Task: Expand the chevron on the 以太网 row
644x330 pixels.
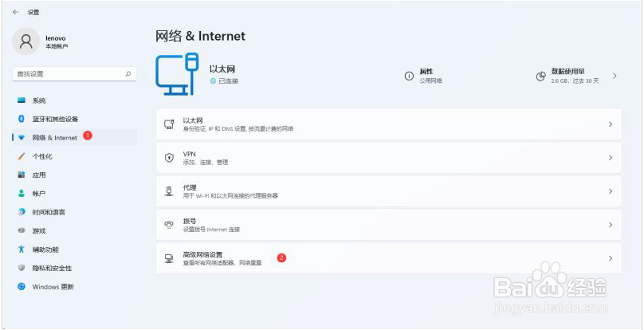Action: tap(611, 124)
